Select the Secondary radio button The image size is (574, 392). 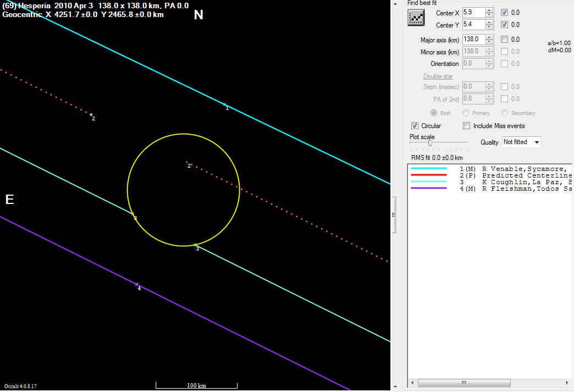coord(505,113)
